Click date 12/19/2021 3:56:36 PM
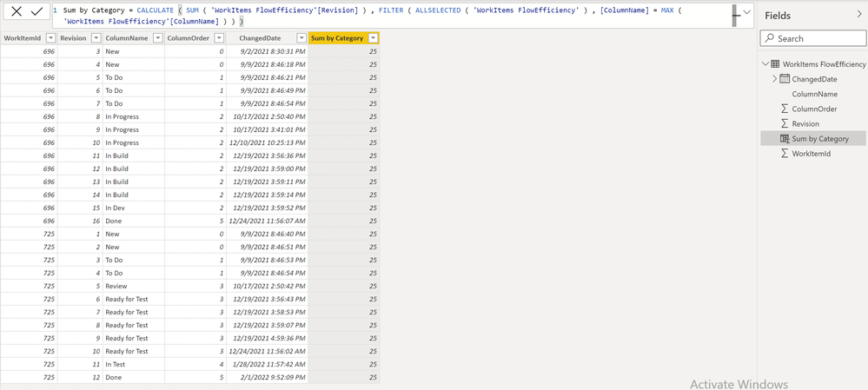 click(269, 155)
